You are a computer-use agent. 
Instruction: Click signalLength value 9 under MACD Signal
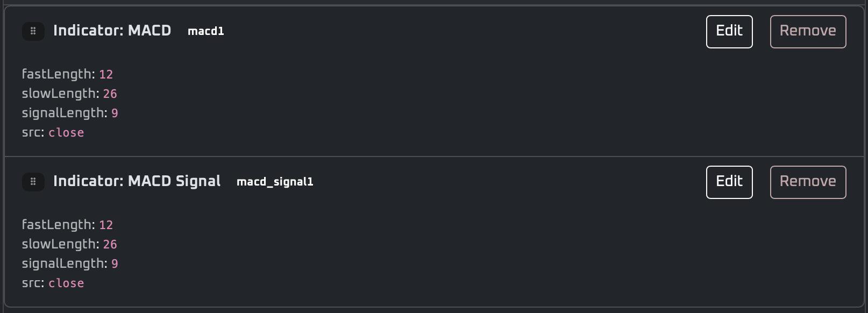[115, 264]
